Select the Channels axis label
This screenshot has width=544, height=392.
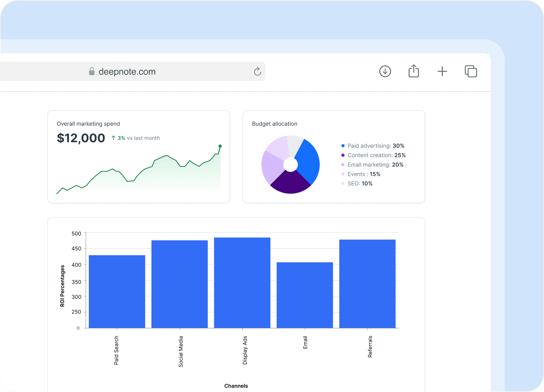pyautogui.click(x=236, y=385)
